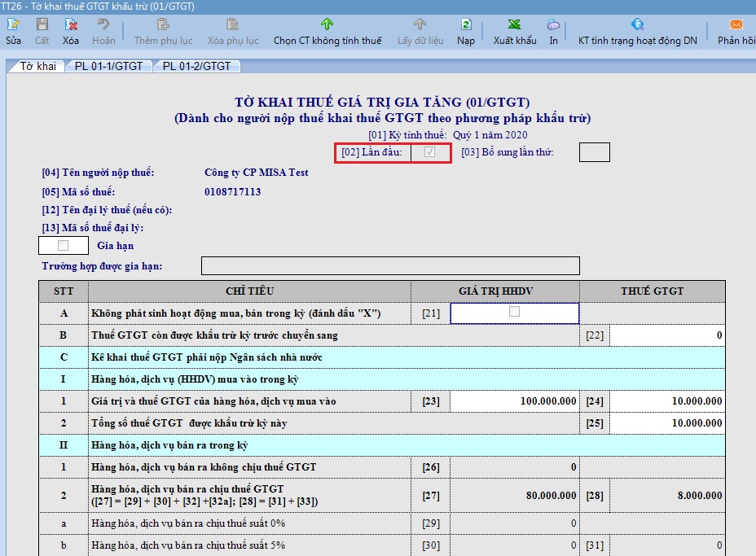Switch to the Tờ khai tab
Viewport: 756px width, 556px height.
pyautogui.click(x=37, y=66)
